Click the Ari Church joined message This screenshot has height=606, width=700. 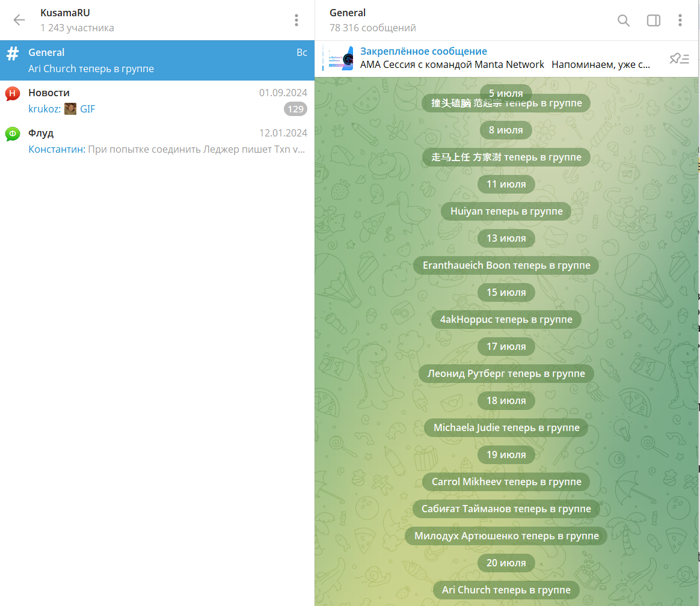tap(506, 590)
